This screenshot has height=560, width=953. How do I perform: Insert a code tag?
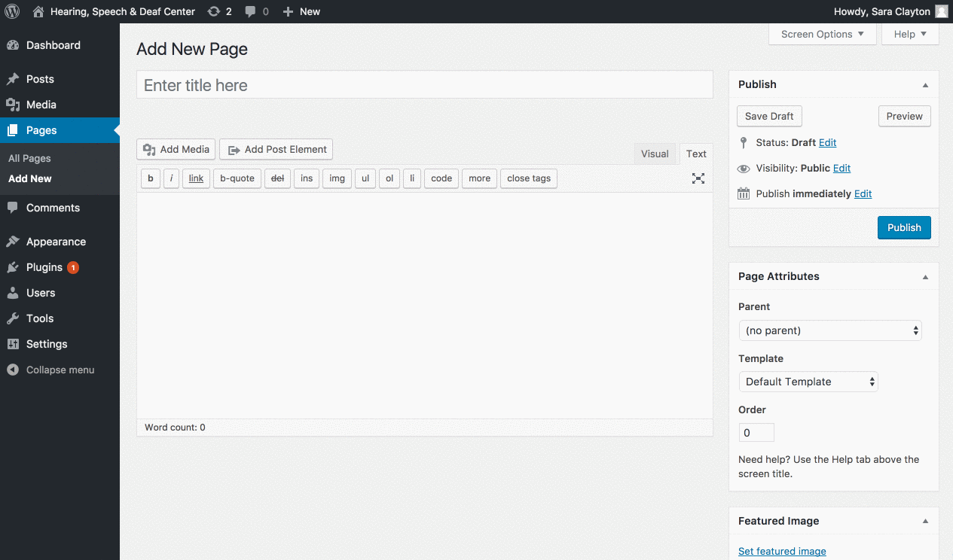(x=441, y=178)
